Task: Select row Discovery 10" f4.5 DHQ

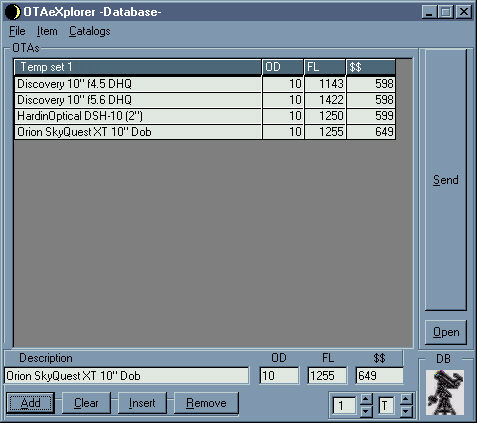Action: point(205,84)
